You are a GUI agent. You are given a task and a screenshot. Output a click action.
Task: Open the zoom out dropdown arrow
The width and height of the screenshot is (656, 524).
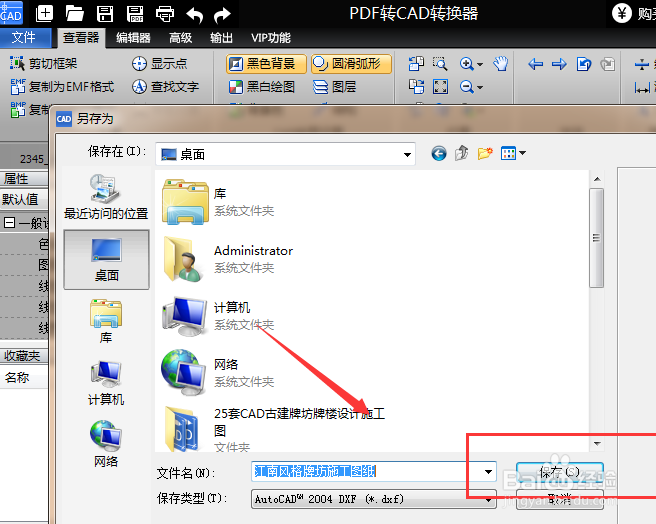[480, 87]
